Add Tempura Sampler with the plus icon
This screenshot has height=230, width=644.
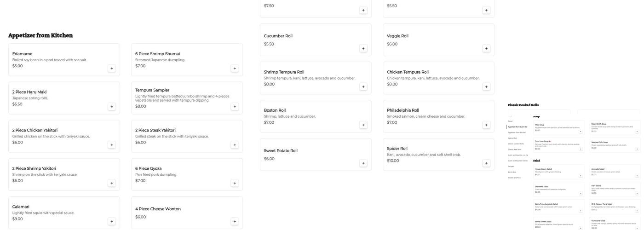pos(235,107)
